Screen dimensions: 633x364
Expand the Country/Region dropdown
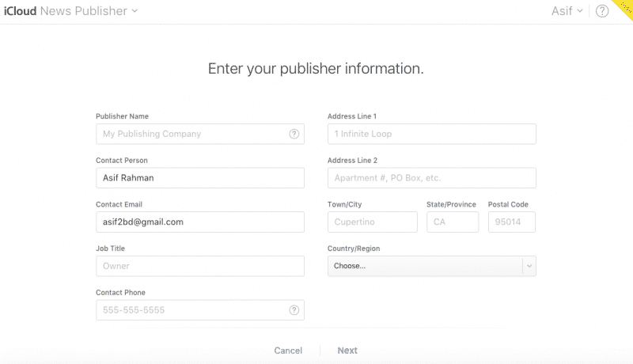(x=431, y=266)
